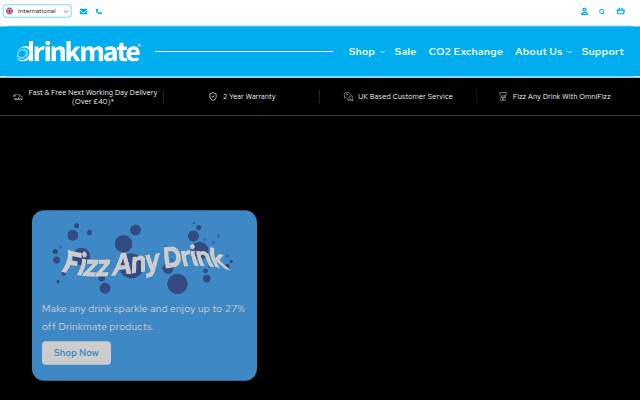Click the delivery van icon
The height and width of the screenshot is (400, 640).
pos(18,97)
